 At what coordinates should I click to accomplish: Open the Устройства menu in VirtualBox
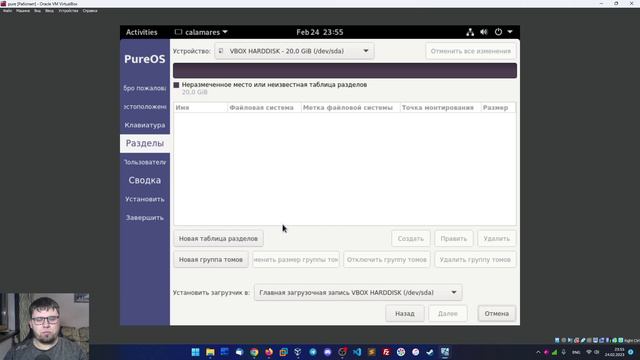tap(68, 11)
